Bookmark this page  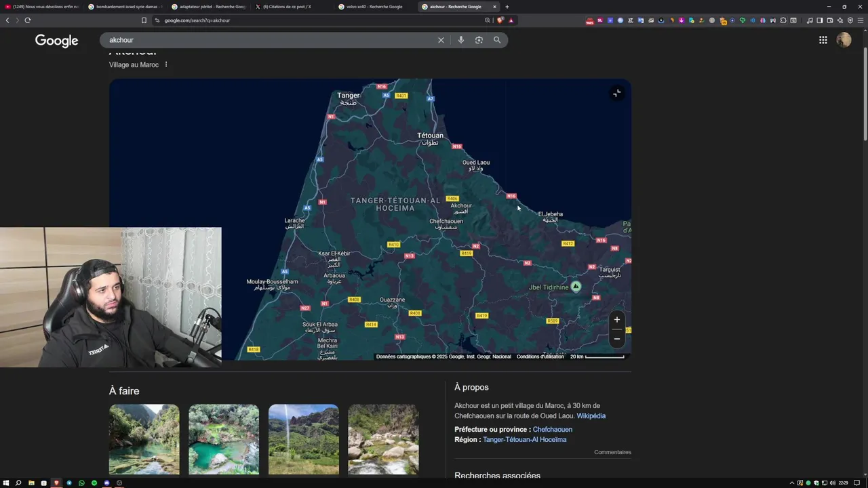pos(144,20)
